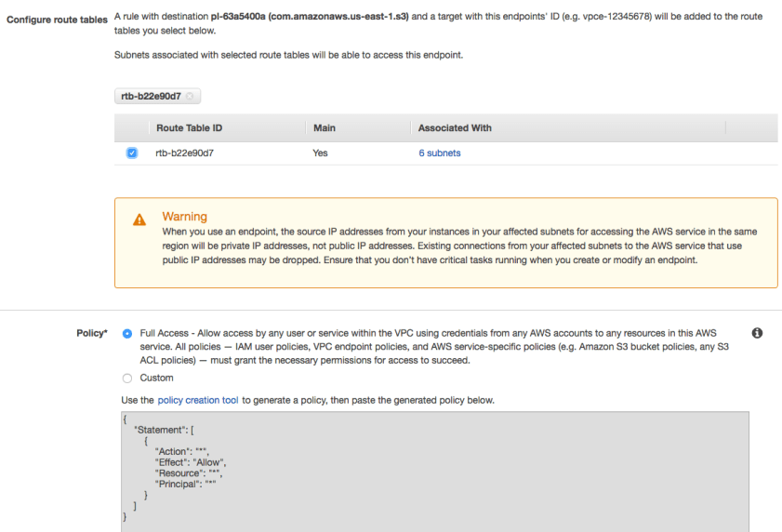The height and width of the screenshot is (532, 782).
Task: Click the Custom option label text
Action: [156, 378]
